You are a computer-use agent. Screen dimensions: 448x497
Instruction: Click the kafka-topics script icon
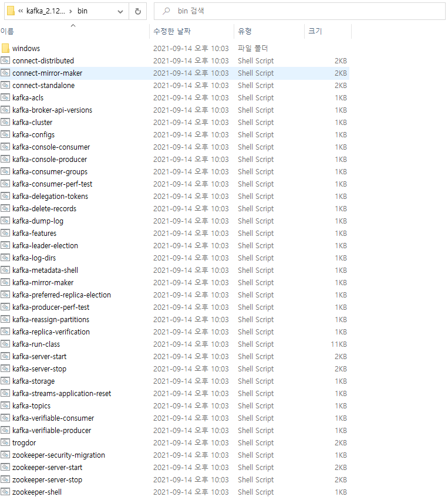point(5,405)
